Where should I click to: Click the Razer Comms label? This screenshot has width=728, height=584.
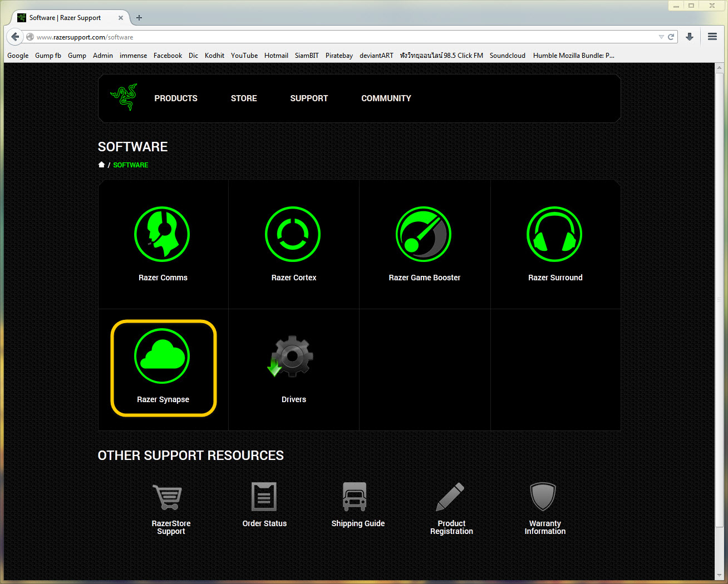tap(163, 278)
